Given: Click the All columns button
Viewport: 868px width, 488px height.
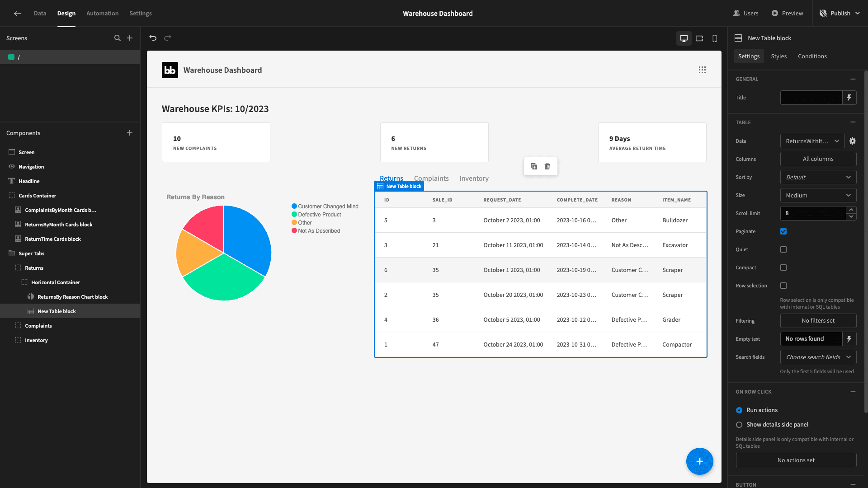Looking at the screenshot, I should click(818, 159).
